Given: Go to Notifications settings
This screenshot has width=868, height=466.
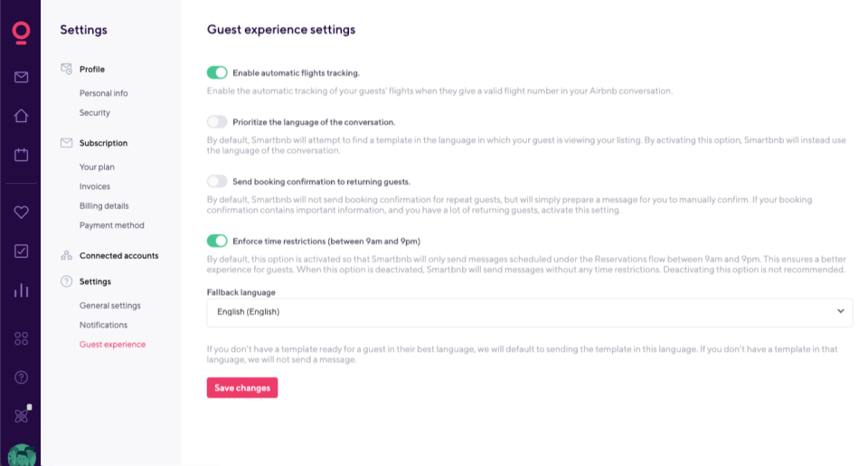Looking at the screenshot, I should click(103, 325).
